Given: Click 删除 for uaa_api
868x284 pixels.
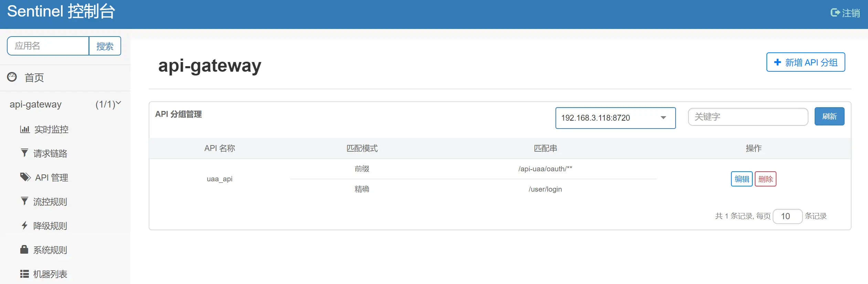Looking at the screenshot, I should 765,179.
